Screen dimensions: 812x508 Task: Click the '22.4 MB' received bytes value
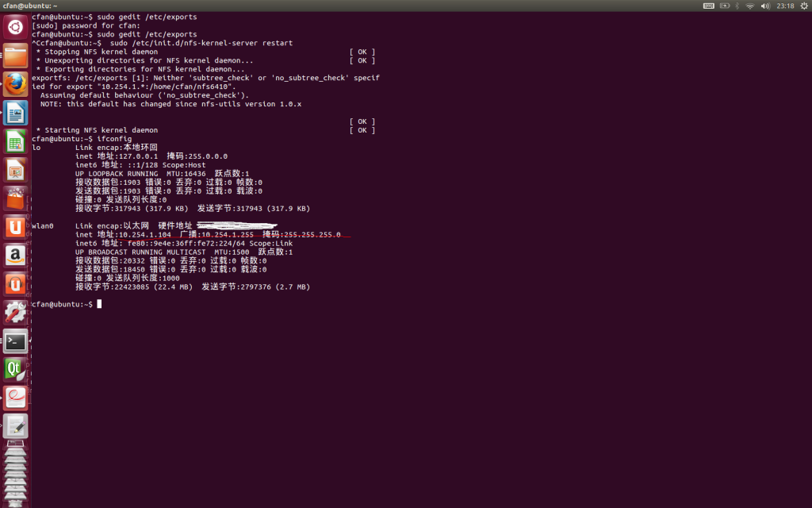pos(174,287)
